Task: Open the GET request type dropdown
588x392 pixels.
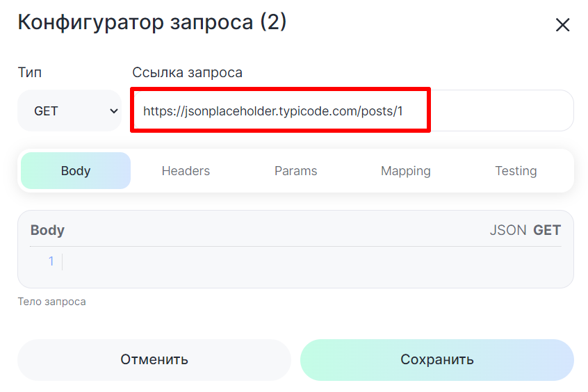Action: (x=70, y=111)
